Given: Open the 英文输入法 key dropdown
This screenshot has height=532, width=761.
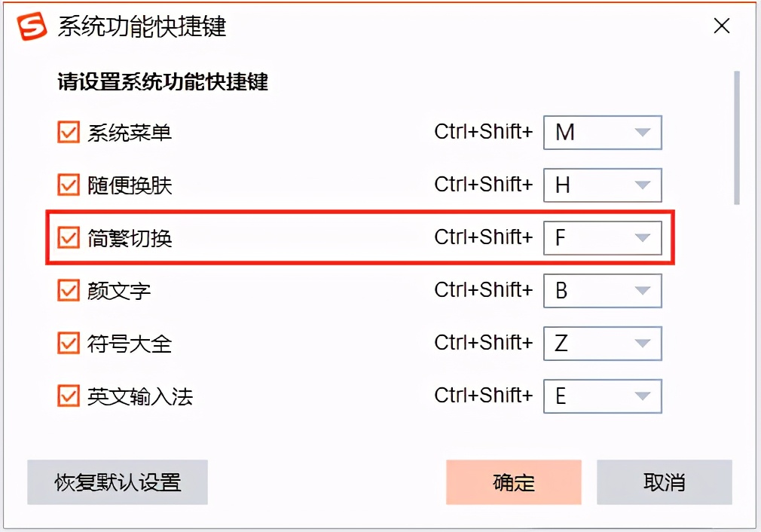Looking at the screenshot, I should (644, 396).
